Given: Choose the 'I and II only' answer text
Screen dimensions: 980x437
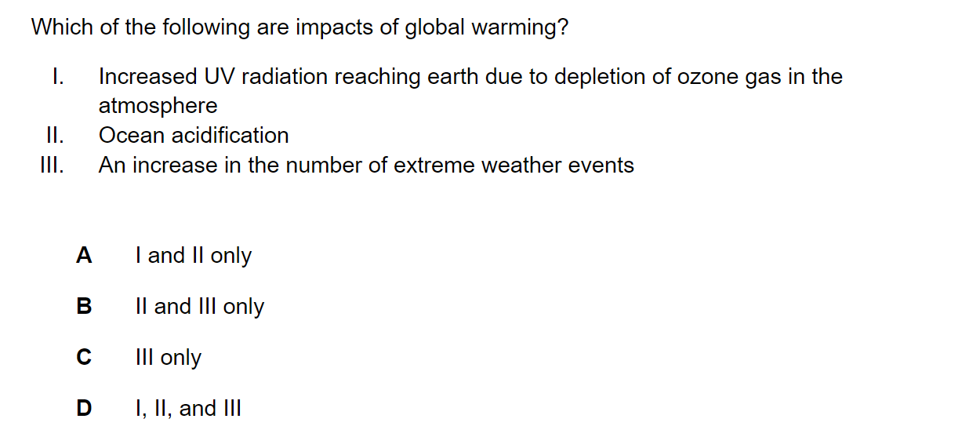Looking at the screenshot, I should pos(194,256).
